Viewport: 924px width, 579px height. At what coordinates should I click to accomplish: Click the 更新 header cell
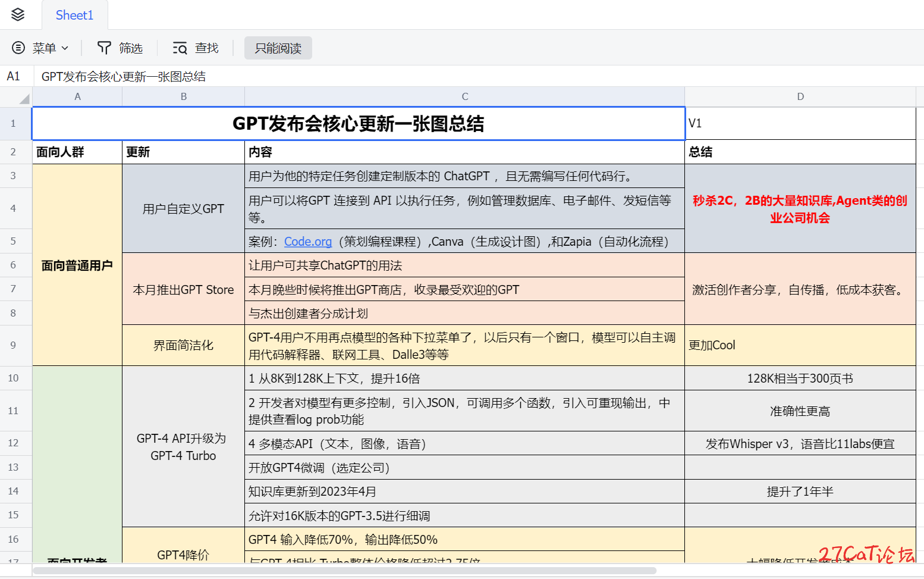[184, 152]
